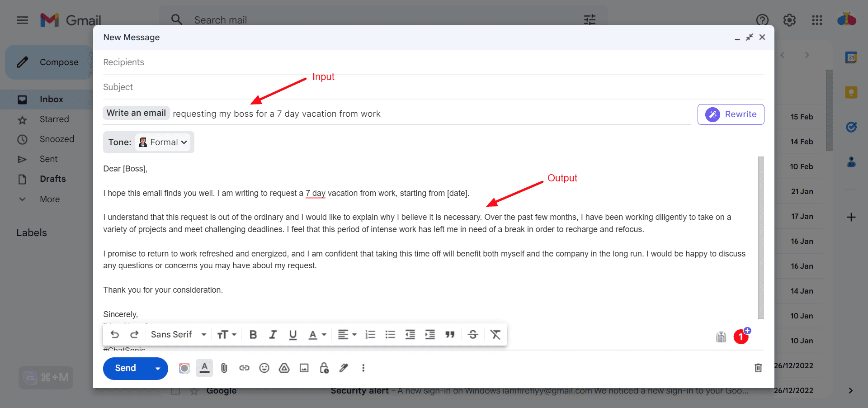Screen dimensions: 868x408
Task: Click the insert photo icon
Action: tap(304, 368)
